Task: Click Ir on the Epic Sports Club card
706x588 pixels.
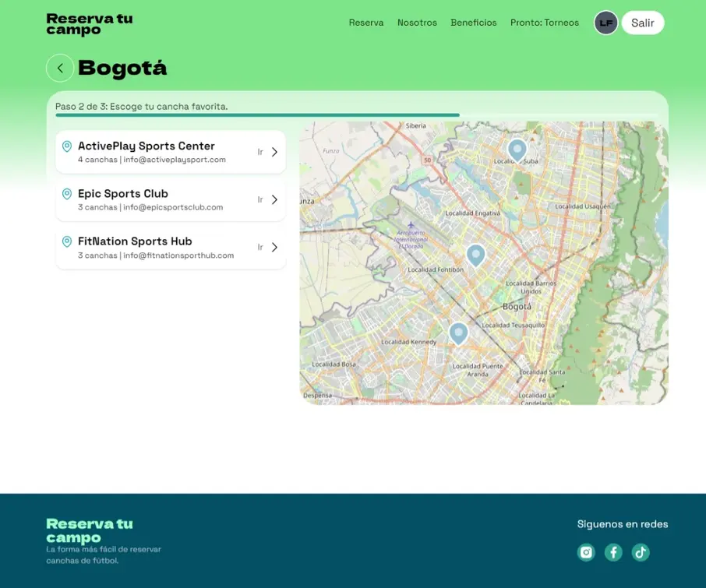Action: pyautogui.click(x=260, y=199)
